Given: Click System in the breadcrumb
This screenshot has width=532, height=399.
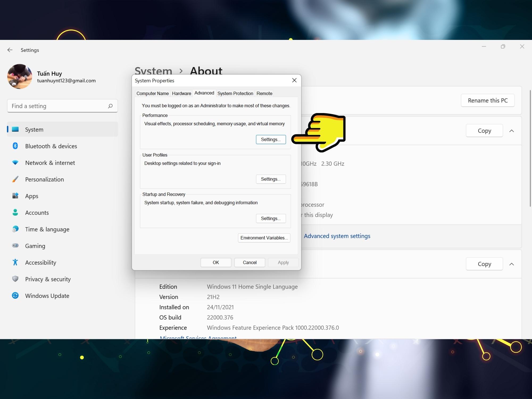Looking at the screenshot, I should [153, 71].
